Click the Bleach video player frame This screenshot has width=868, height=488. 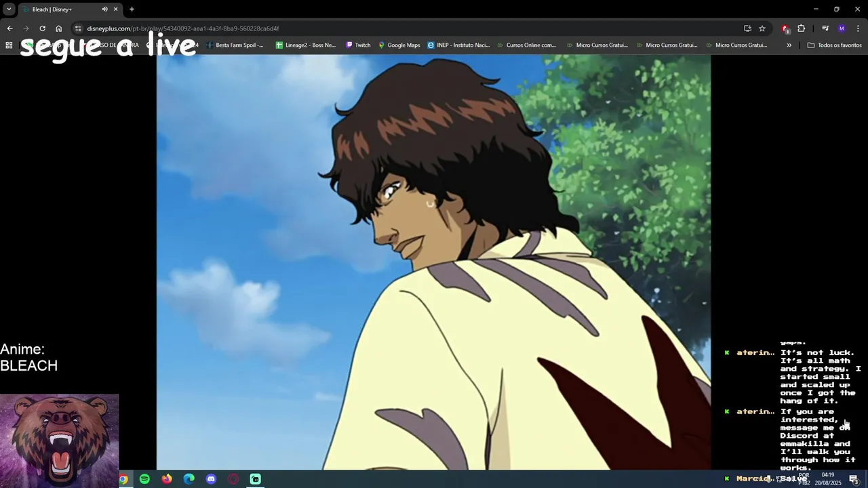pyautogui.click(x=433, y=262)
